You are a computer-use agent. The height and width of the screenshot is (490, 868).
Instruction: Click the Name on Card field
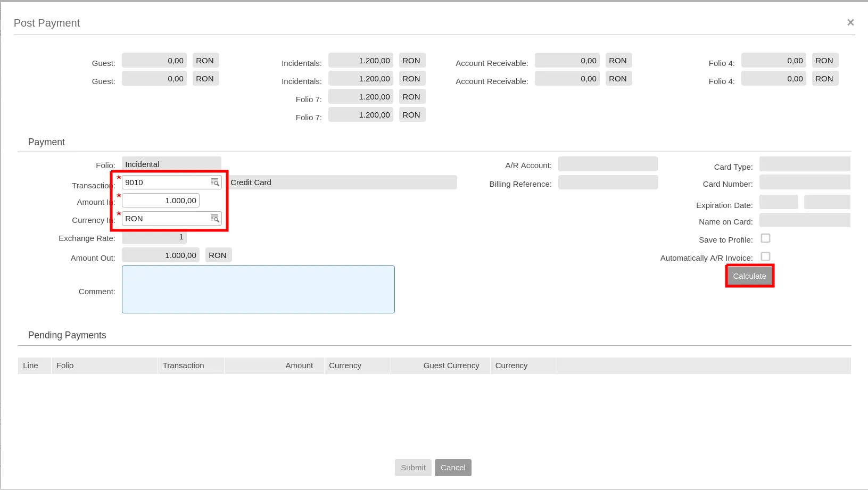[805, 220]
